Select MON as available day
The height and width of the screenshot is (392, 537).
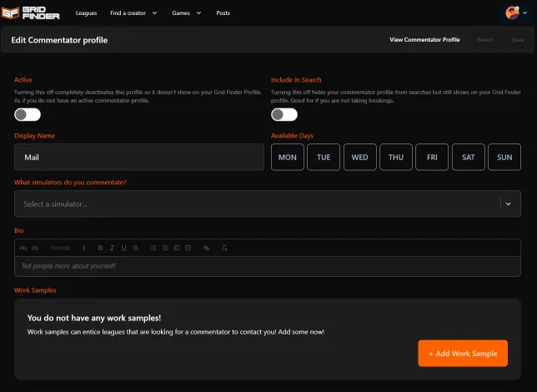pos(287,157)
